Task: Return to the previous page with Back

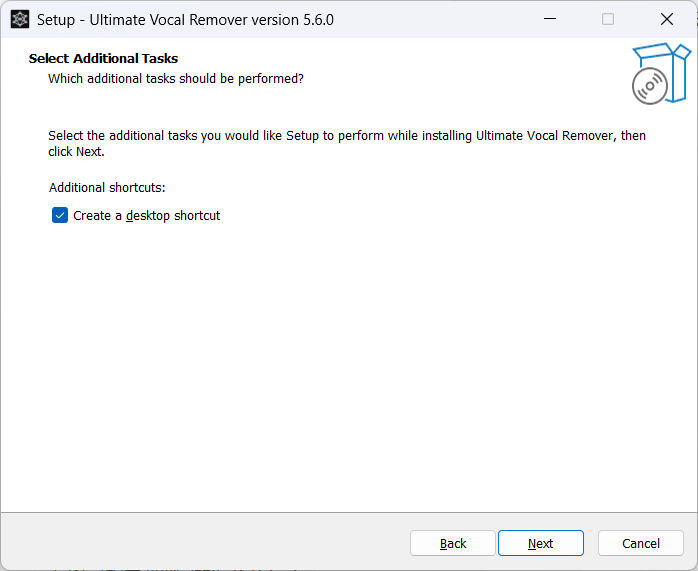Action: [453, 543]
